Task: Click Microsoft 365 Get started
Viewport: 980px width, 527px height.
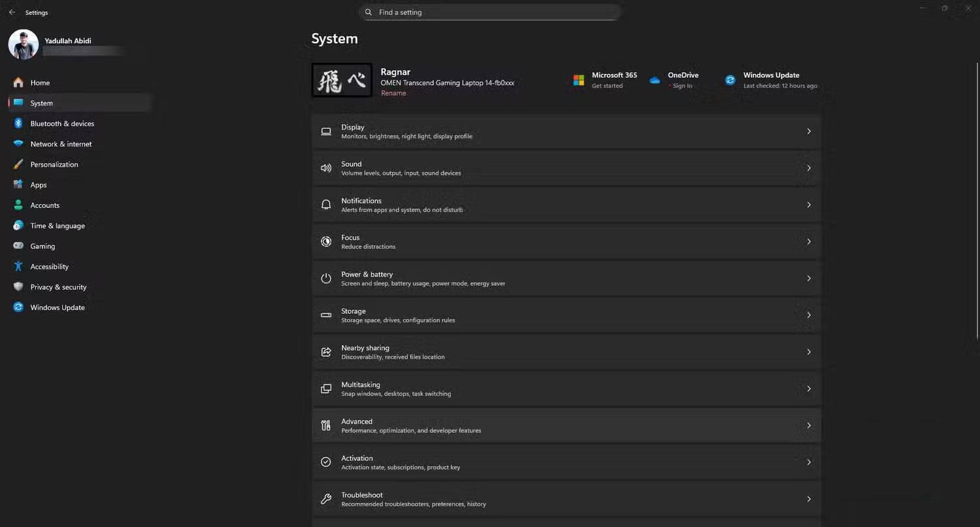Action: pyautogui.click(x=607, y=86)
